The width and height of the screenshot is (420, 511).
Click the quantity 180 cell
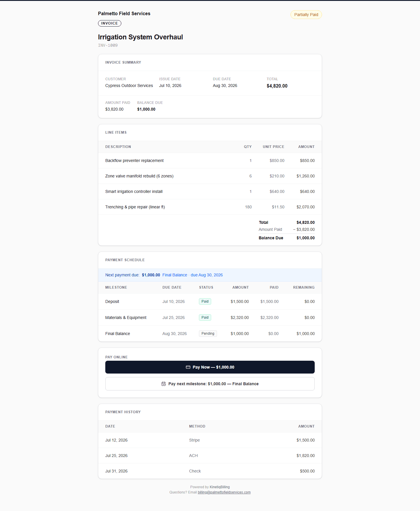point(248,207)
